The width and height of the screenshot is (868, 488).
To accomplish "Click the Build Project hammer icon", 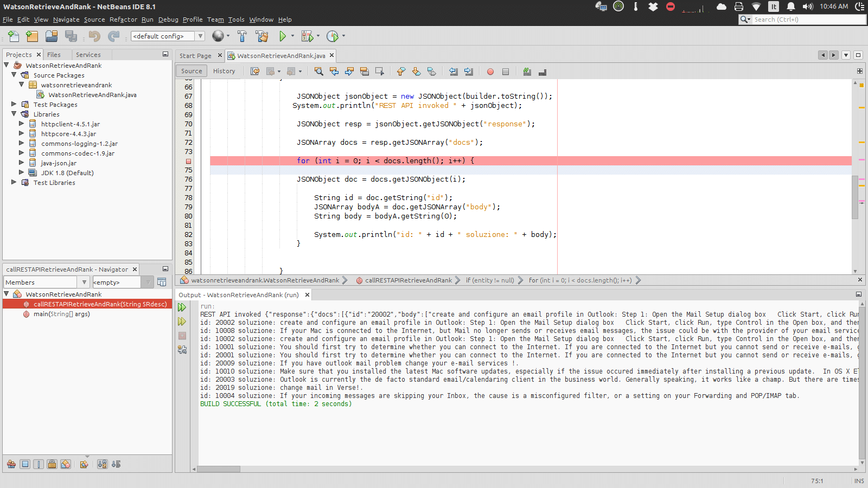I will tap(242, 36).
